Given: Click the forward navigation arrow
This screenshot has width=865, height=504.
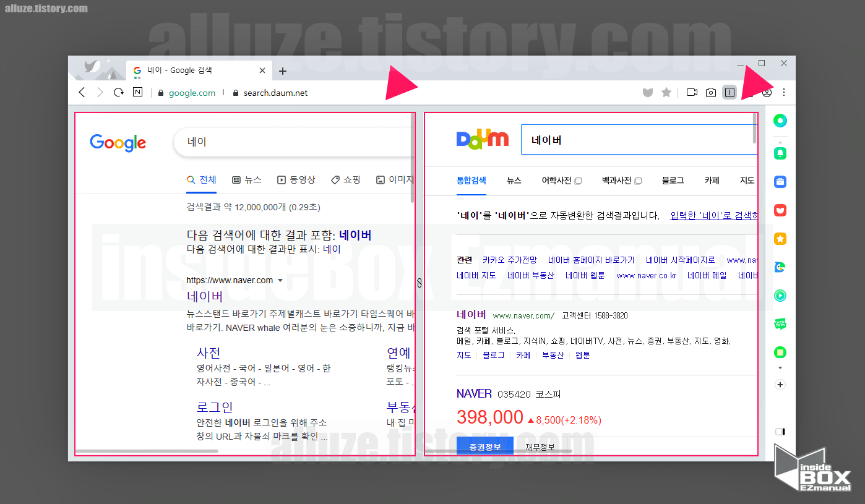Looking at the screenshot, I should pyautogui.click(x=100, y=93).
